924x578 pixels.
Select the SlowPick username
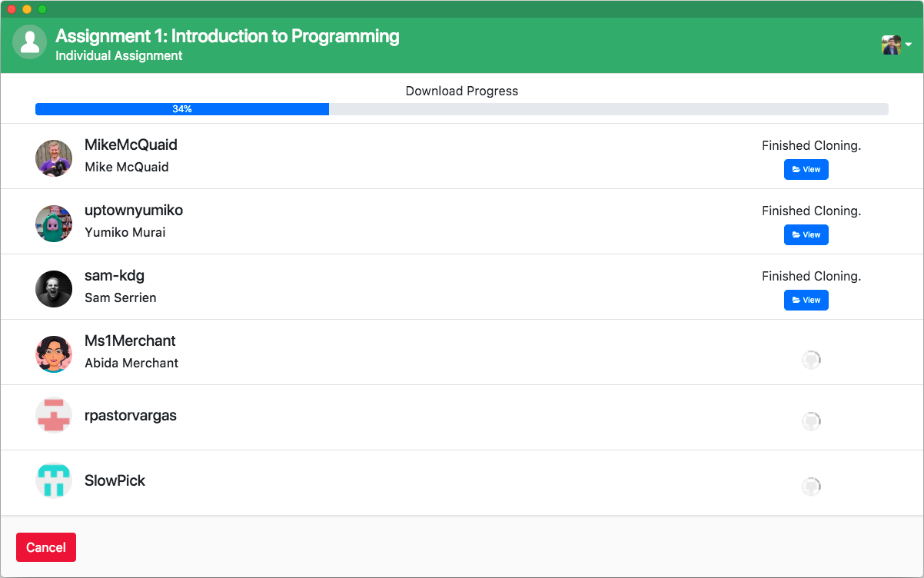click(115, 481)
